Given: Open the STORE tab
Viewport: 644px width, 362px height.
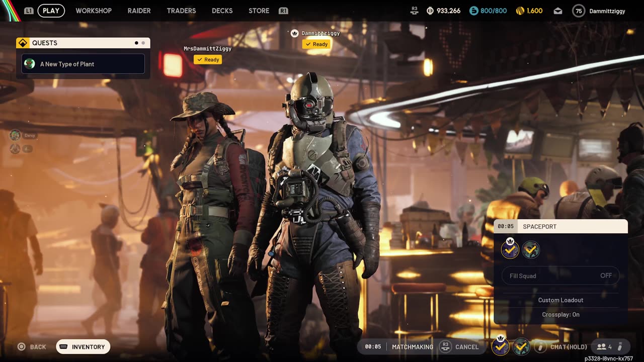Looking at the screenshot, I should (259, 11).
